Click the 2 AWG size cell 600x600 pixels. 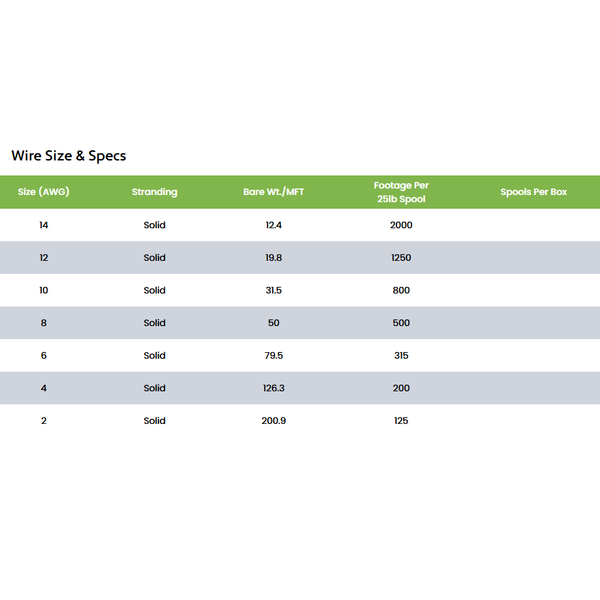[x=44, y=421]
